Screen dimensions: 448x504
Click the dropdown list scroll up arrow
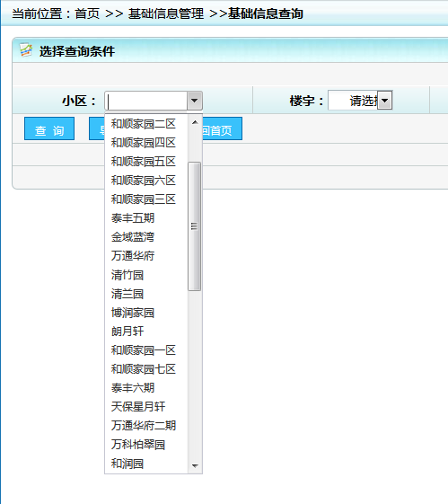click(195, 122)
